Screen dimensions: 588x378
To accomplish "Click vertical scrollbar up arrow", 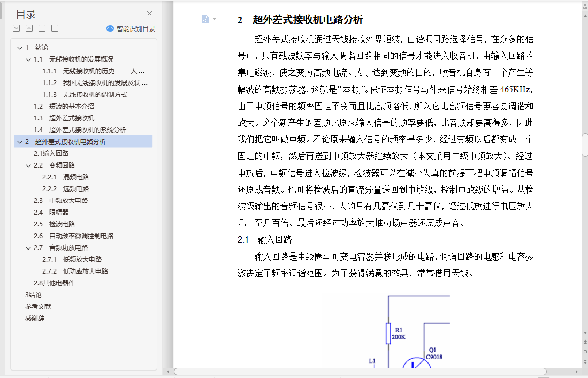I will pyautogui.click(x=585, y=16).
